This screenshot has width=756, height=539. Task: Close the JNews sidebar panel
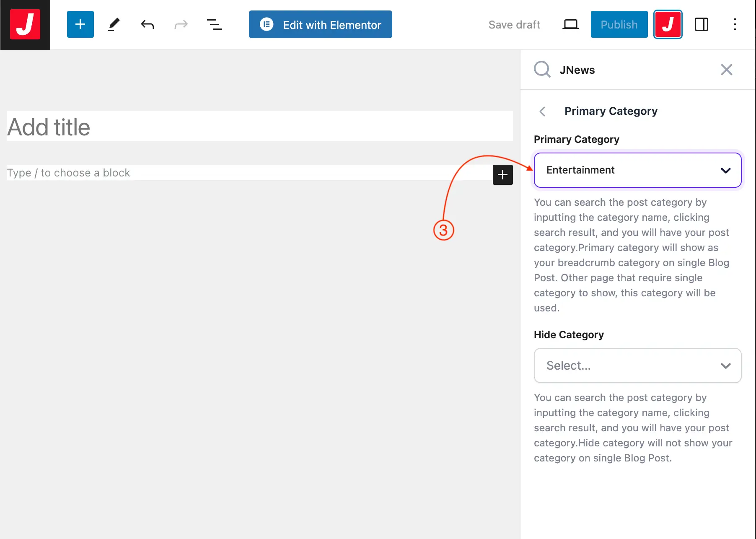click(x=726, y=70)
